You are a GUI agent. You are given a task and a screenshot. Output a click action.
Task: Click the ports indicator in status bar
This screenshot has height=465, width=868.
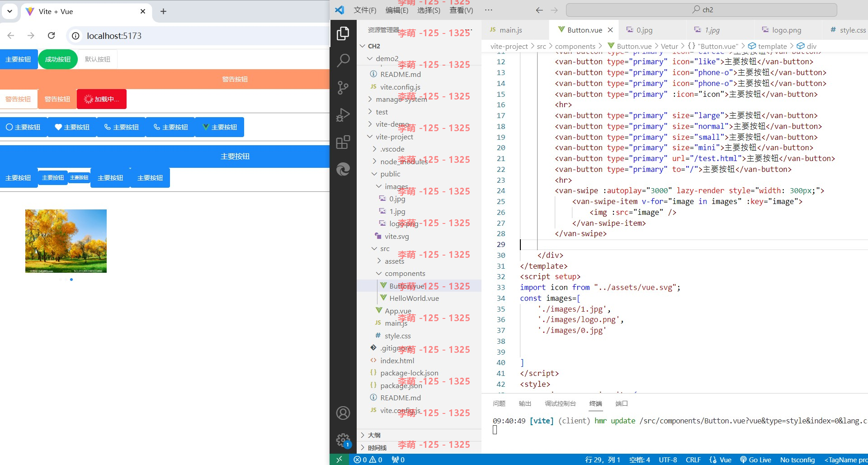tap(398, 460)
